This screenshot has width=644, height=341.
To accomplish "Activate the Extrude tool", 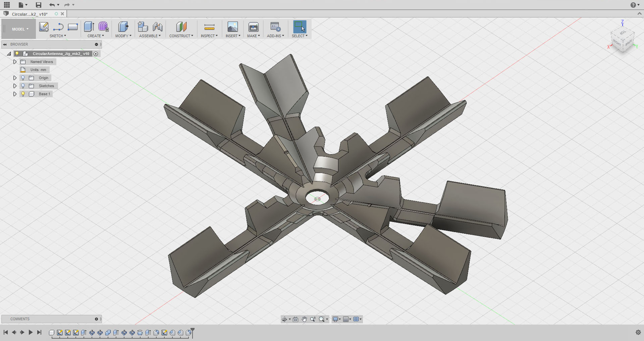I will pos(89,26).
